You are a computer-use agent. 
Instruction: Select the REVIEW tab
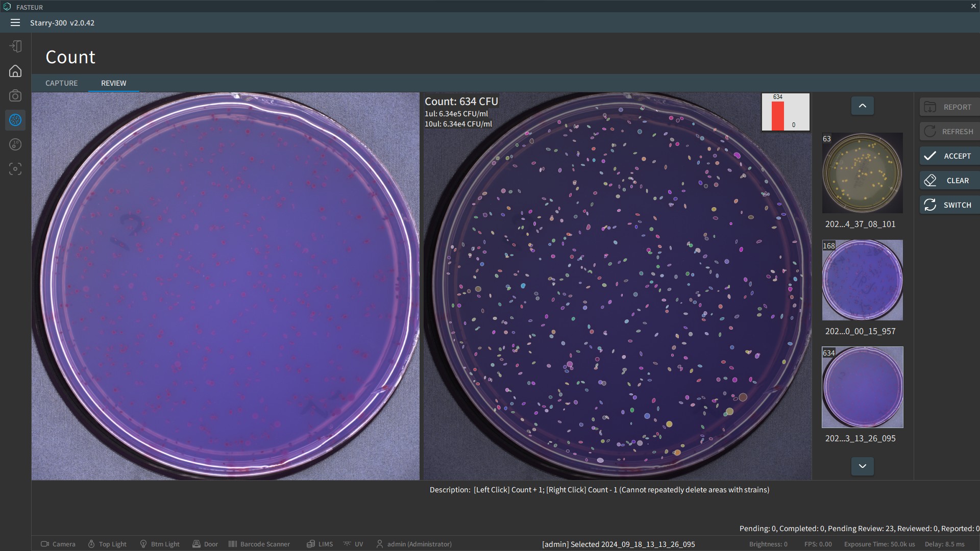coord(113,83)
